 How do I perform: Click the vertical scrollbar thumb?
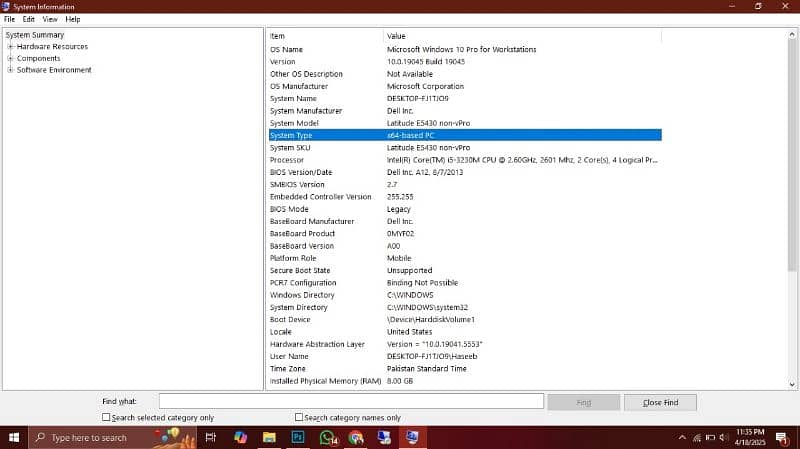click(792, 156)
